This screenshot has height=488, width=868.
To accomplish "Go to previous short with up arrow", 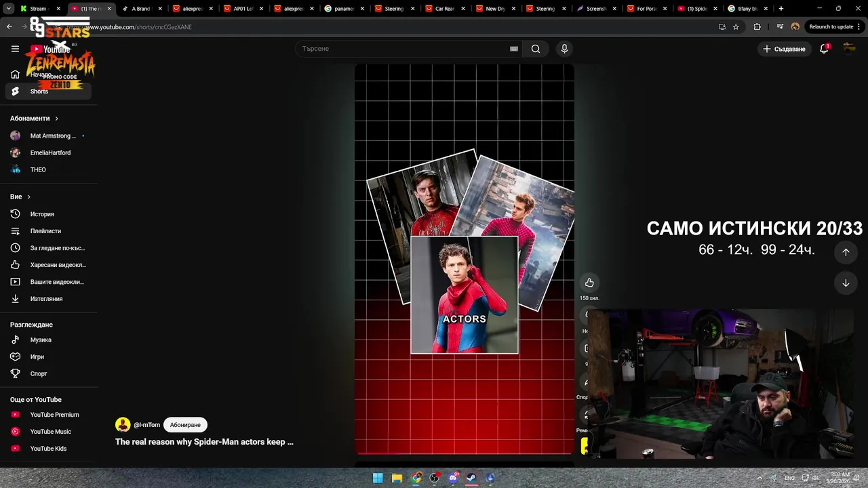I will (846, 252).
